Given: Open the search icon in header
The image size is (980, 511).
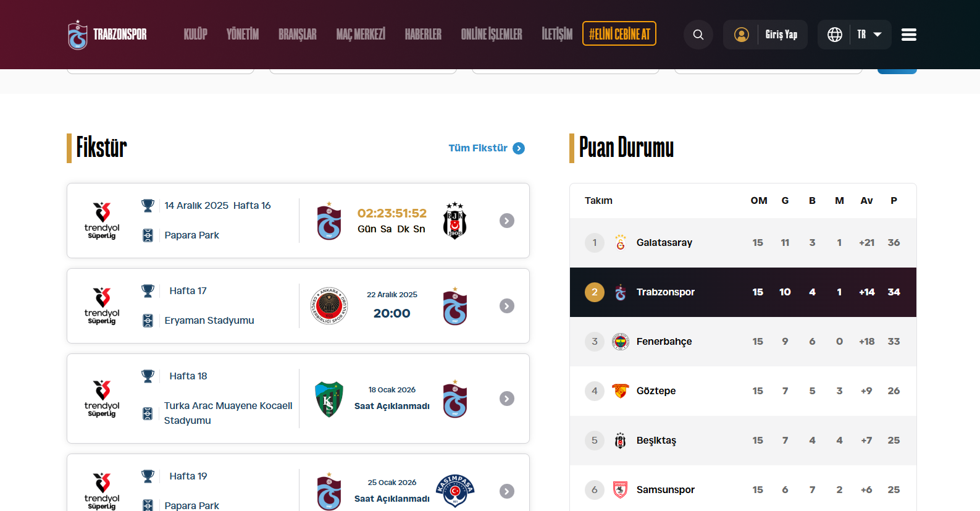Looking at the screenshot, I should tap(698, 35).
